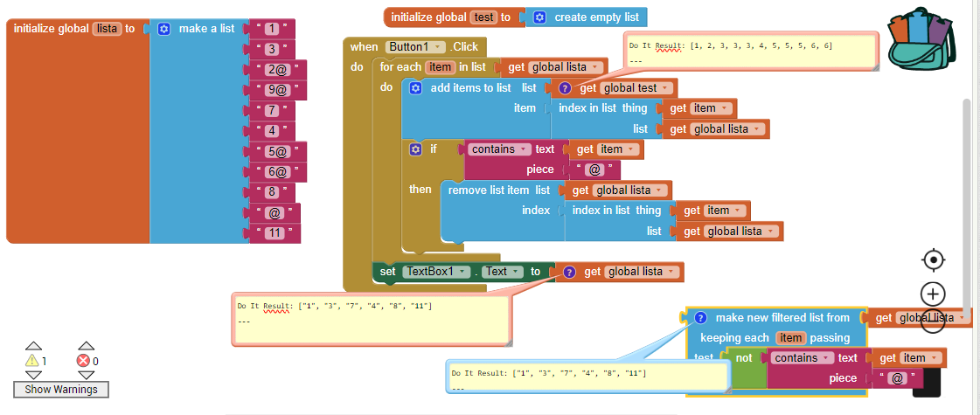
Task: Click the yellow warning triangle icon
Action: [x=32, y=360]
